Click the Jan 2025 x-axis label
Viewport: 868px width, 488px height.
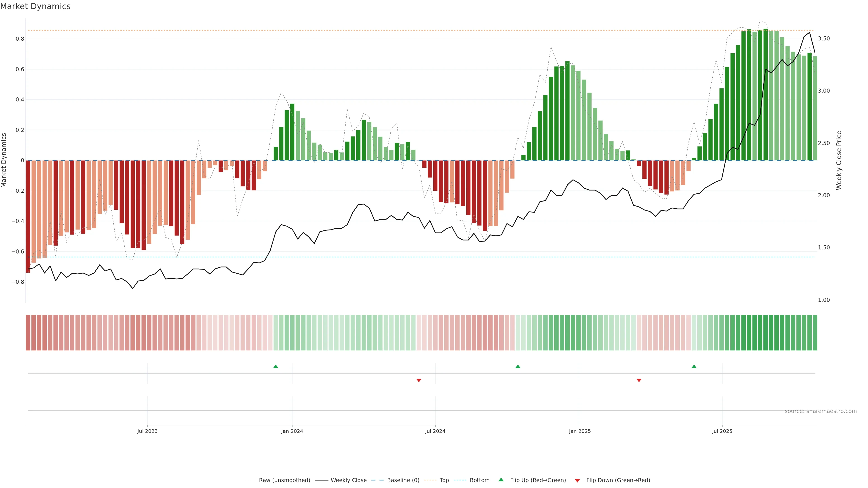point(580,431)
